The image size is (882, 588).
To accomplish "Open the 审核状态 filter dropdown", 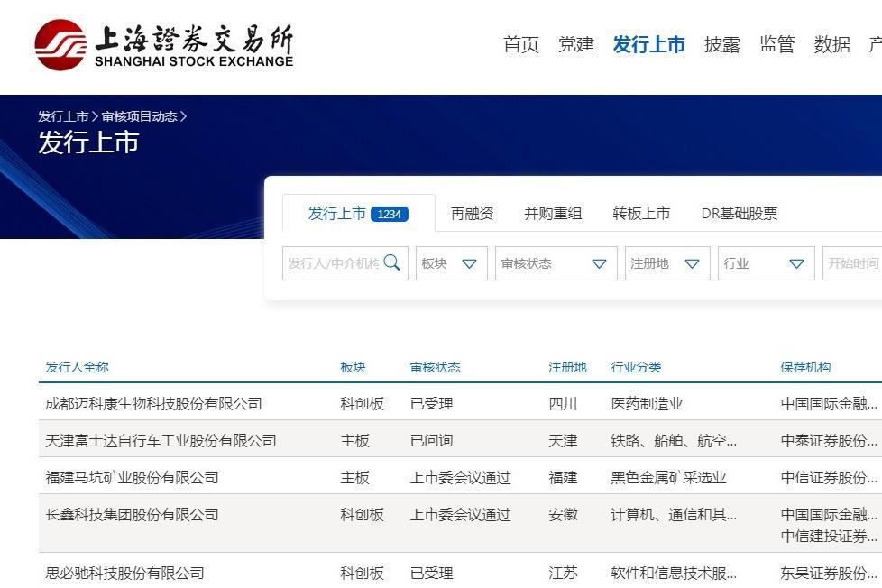I will coord(556,263).
